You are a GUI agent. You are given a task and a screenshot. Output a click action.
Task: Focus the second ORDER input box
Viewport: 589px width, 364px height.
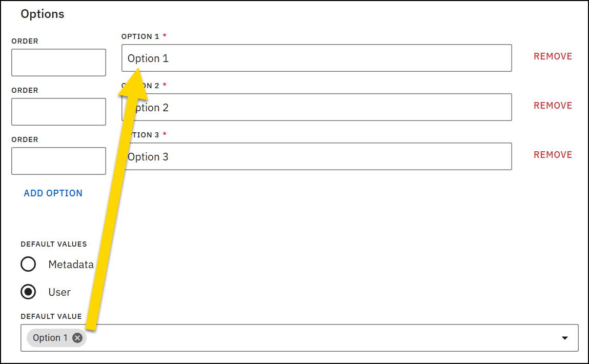click(58, 111)
